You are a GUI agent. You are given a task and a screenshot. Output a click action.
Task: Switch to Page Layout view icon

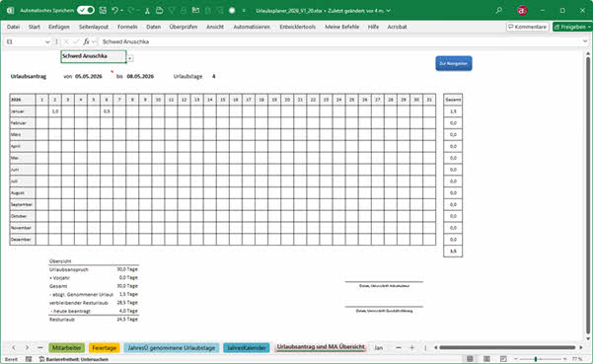(x=486, y=359)
